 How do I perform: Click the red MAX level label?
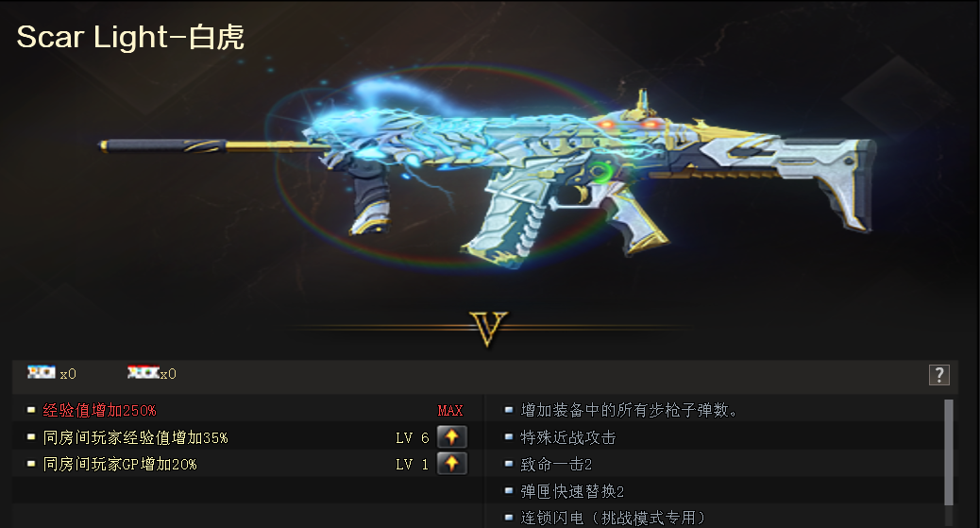[450, 410]
